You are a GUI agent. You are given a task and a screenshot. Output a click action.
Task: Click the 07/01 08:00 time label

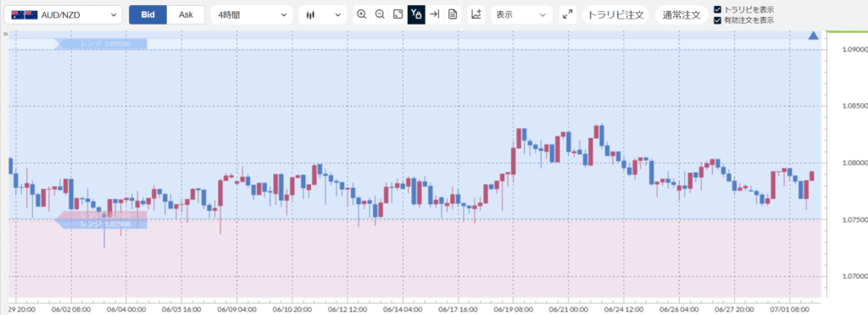[x=791, y=309]
